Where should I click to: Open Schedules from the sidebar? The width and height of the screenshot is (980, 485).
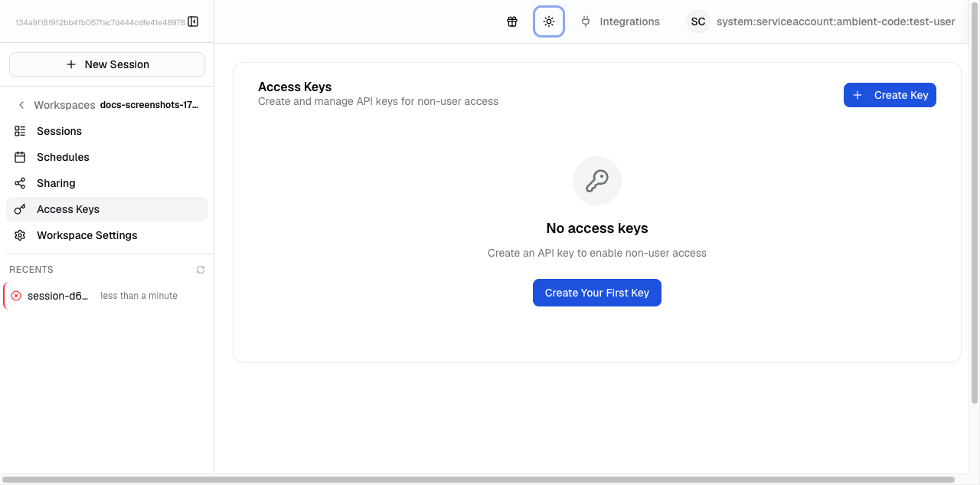click(63, 156)
